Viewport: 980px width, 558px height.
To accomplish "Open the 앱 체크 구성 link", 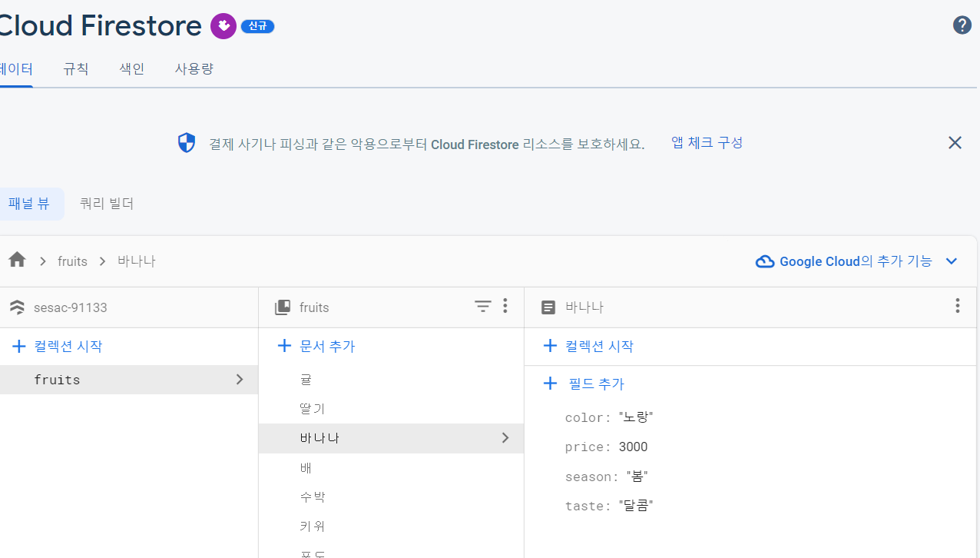I will 707,142.
